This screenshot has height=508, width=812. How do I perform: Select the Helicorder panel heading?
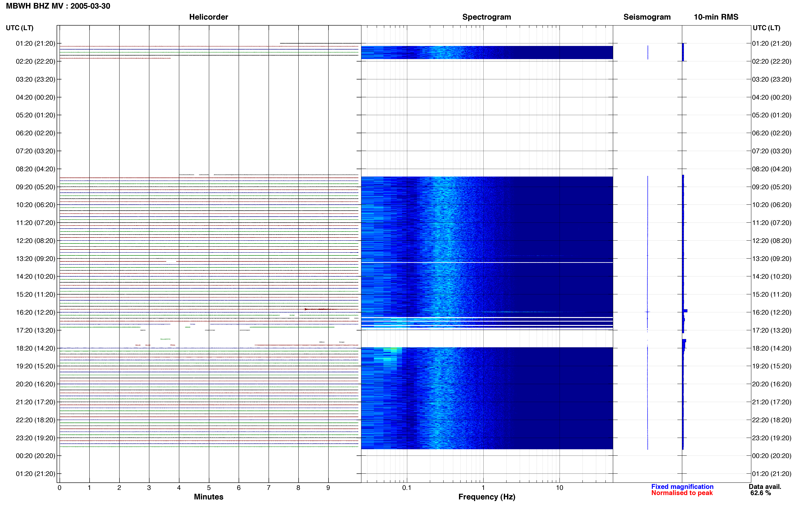click(x=209, y=17)
